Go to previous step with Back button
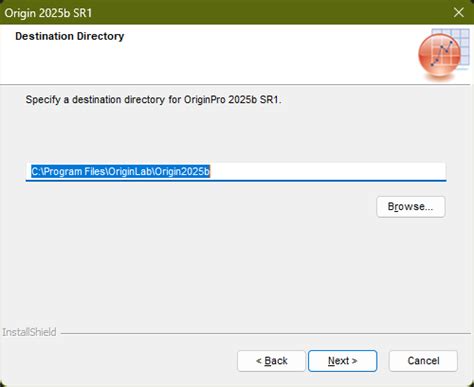This screenshot has width=474, height=387. [271, 361]
